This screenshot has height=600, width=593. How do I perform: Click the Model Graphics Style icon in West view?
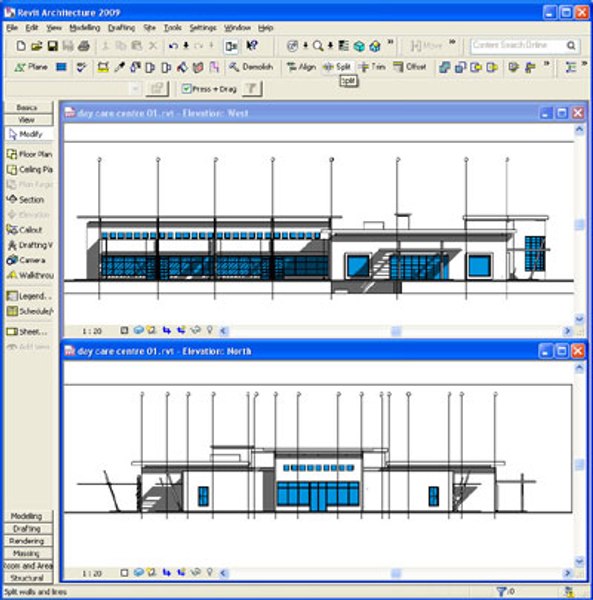138,330
